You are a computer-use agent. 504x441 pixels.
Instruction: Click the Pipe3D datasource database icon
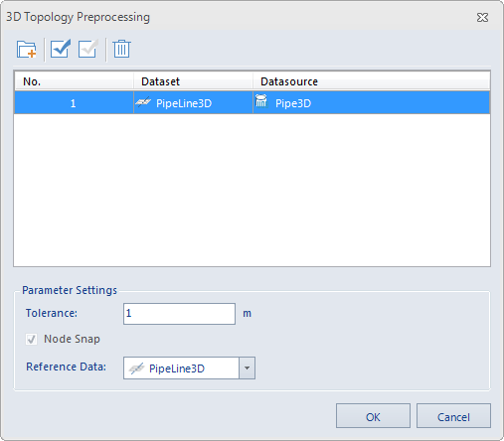pyautogui.click(x=261, y=101)
